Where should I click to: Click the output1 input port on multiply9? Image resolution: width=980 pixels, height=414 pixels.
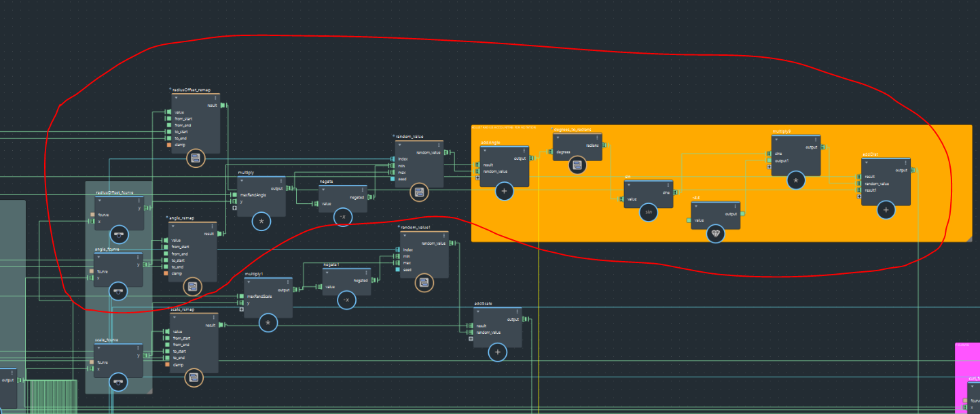coord(769,160)
